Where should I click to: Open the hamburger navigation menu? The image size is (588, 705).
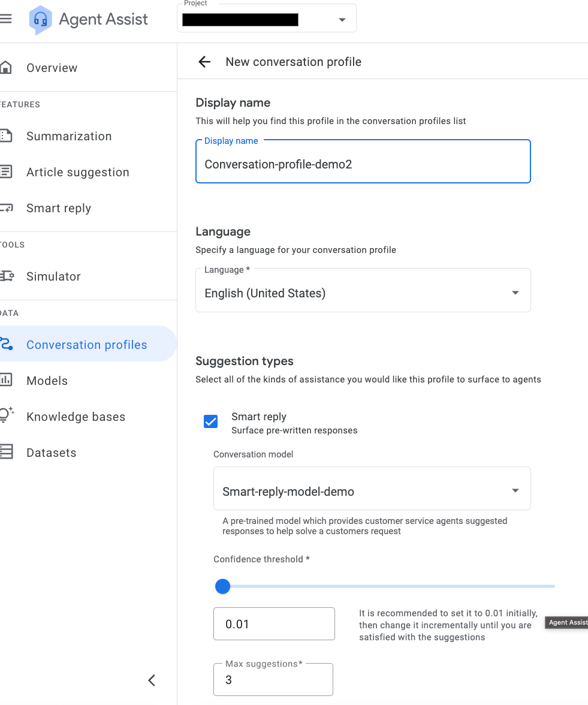click(x=5, y=19)
